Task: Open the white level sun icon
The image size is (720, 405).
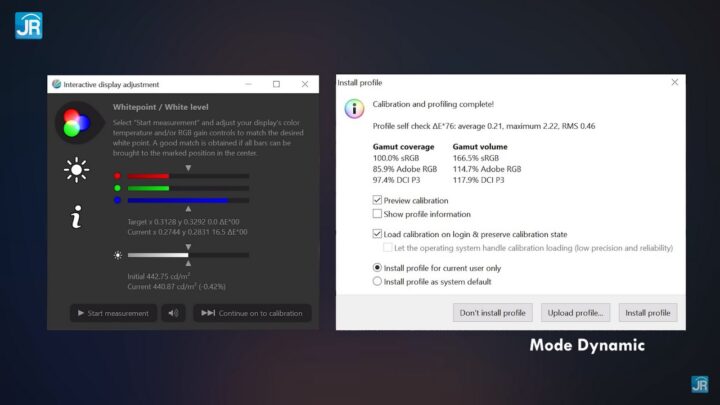Action: tap(76, 170)
